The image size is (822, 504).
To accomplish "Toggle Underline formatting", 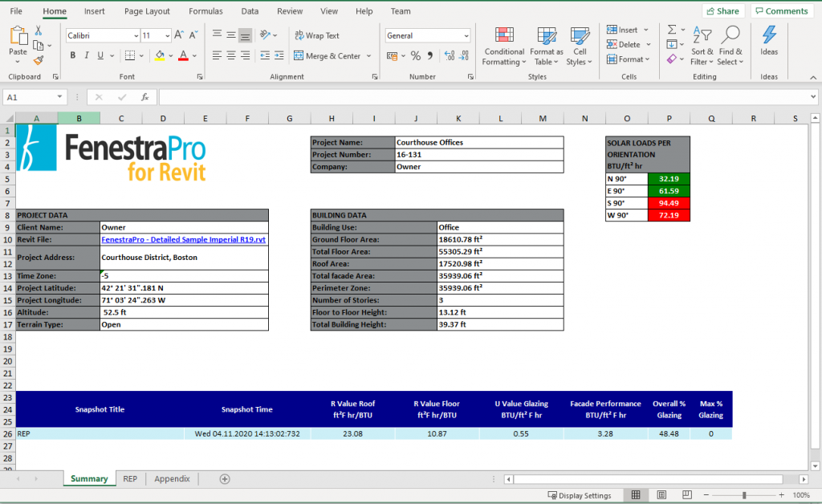I will click(x=100, y=55).
